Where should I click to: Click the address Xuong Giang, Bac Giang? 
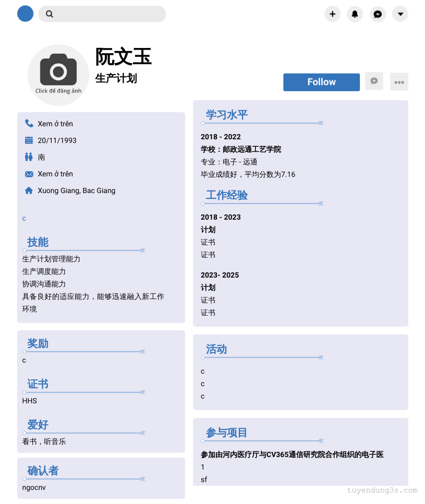pos(77,190)
